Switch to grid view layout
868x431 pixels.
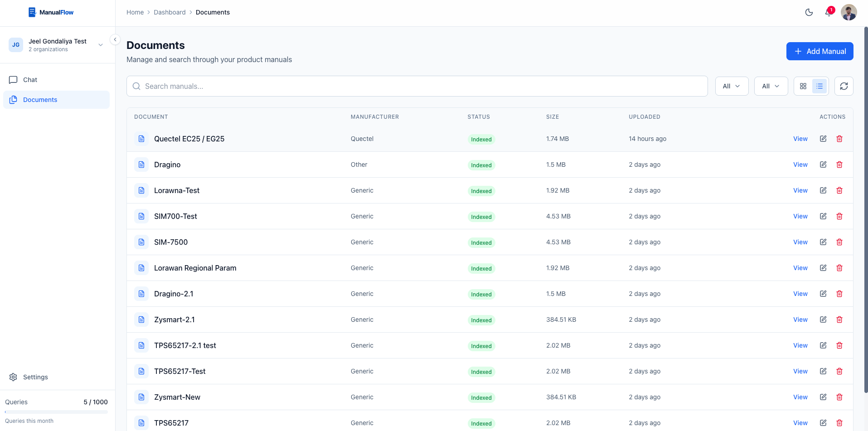[803, 86]
